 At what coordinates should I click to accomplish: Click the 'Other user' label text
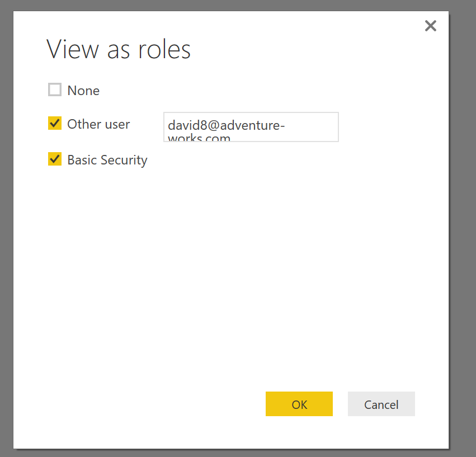98,124
